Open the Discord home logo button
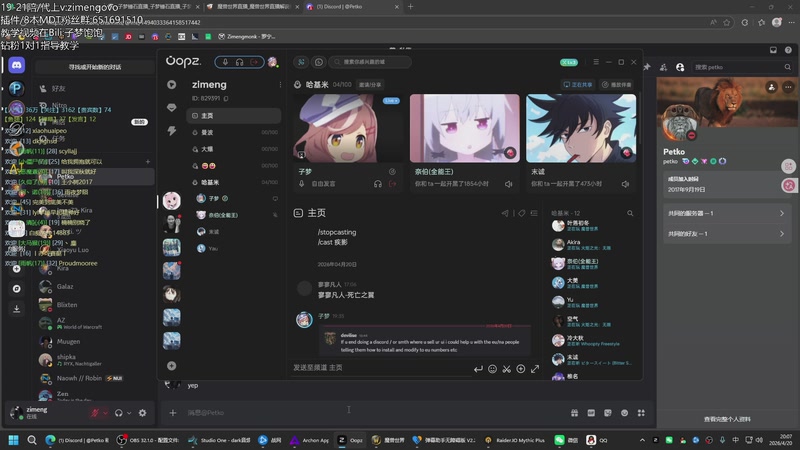Viewport: 800px width, 450px height. click(x=16, y=65)
